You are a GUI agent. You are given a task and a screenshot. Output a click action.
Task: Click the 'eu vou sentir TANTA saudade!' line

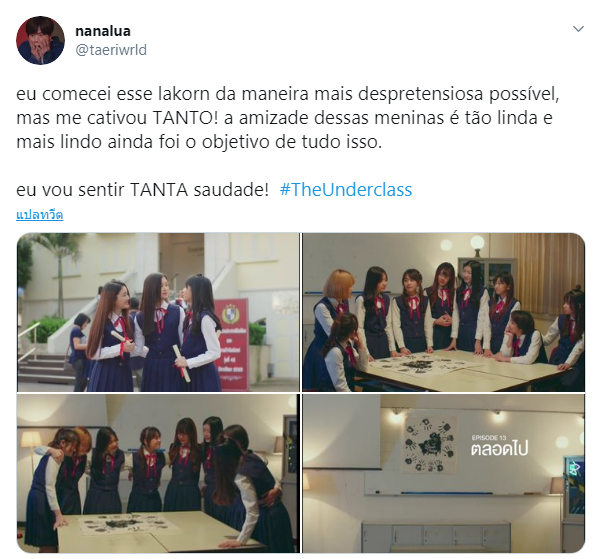[142, 189]
